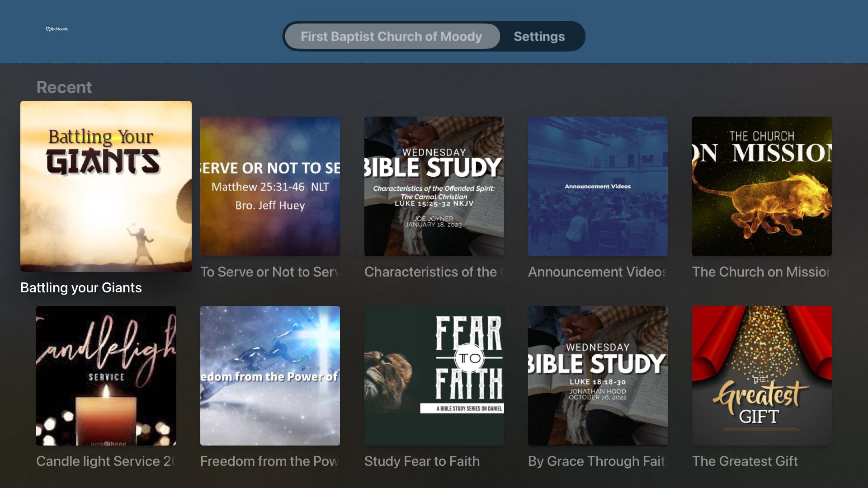
Task: Choose the Freedom from the Power chain artwork
Action: pos(270,375)
